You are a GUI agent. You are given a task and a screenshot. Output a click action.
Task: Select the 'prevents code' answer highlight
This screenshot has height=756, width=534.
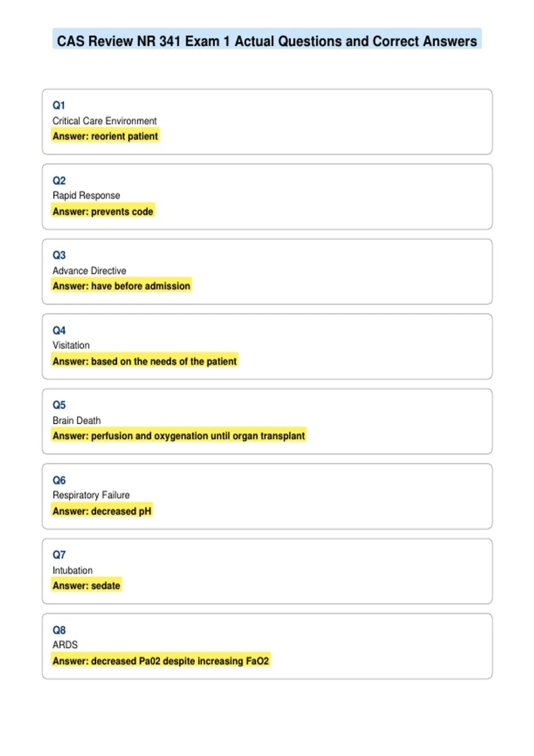pos(103,211)
